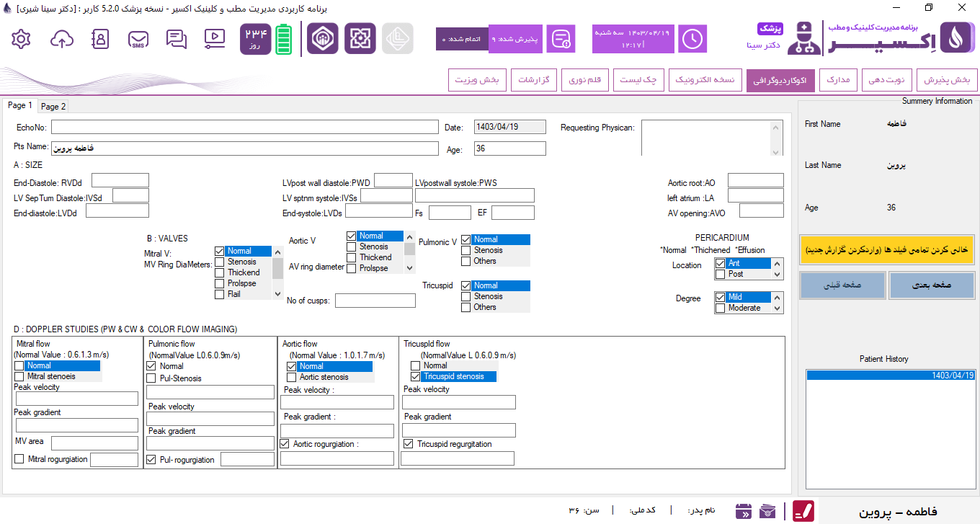Switch to the Page 2 tab
980x524 pixels.
tap(53, 107)
